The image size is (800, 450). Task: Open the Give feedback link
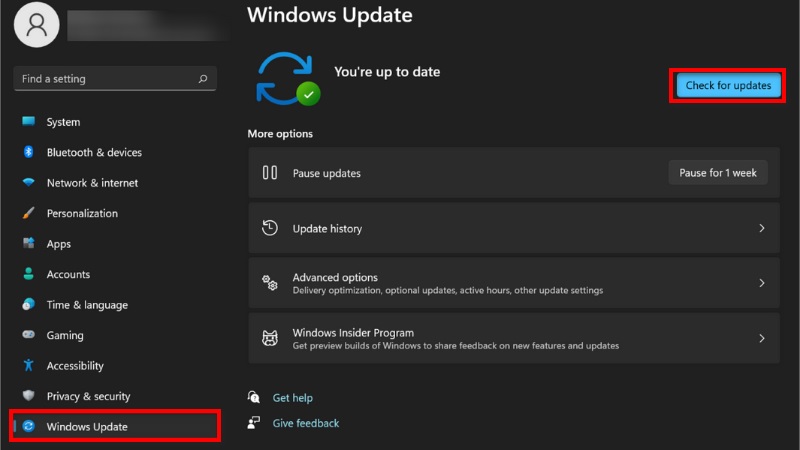(x=306, y=423)
